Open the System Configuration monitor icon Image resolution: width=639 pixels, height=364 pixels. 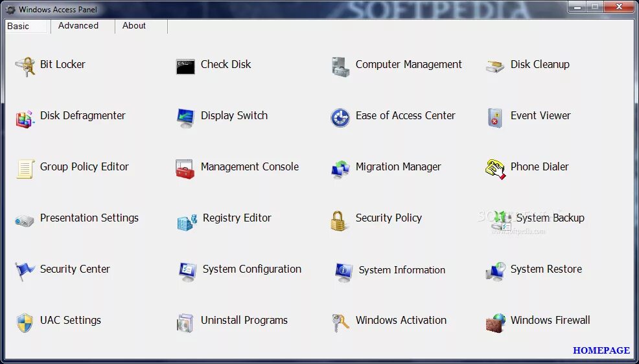click(x=188, y=272)
